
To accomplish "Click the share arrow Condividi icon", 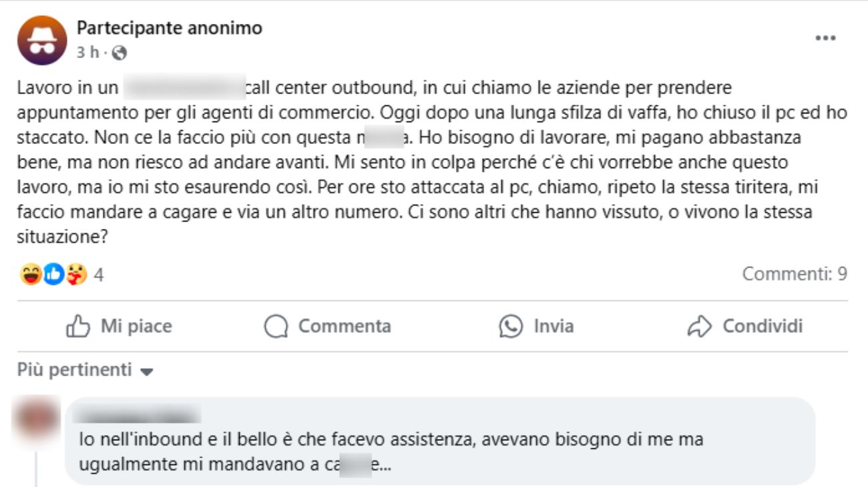I will point(700,326).
